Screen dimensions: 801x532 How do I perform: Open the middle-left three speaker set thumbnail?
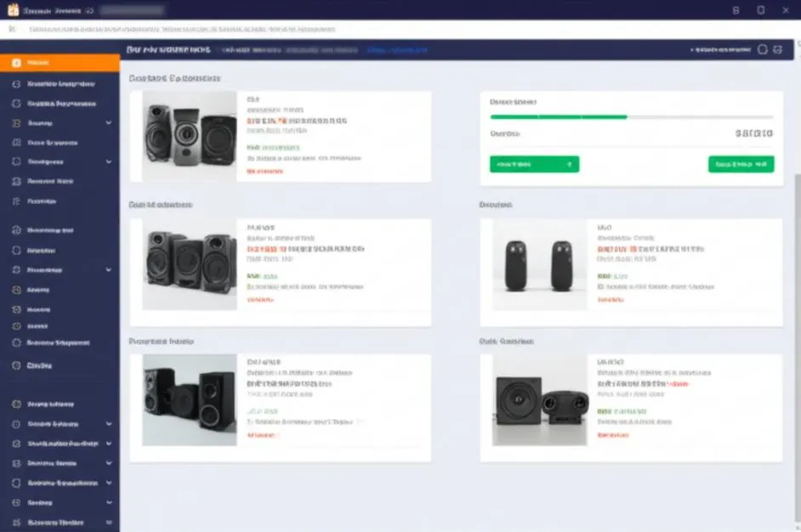tap(190, 264)
